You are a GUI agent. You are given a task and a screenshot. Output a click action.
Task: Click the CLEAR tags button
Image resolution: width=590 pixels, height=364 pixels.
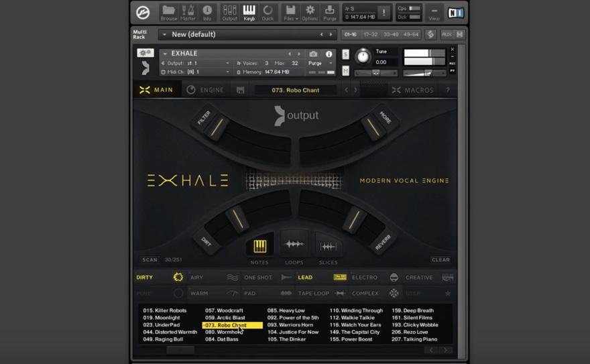coord(440,260)
